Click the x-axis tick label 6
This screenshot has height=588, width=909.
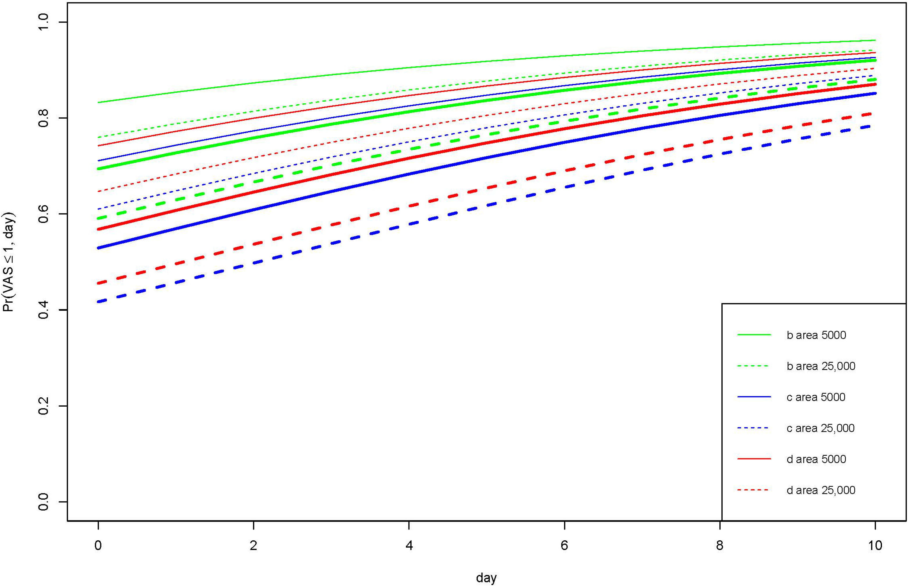pyautogui.click(x=564, y=546)
